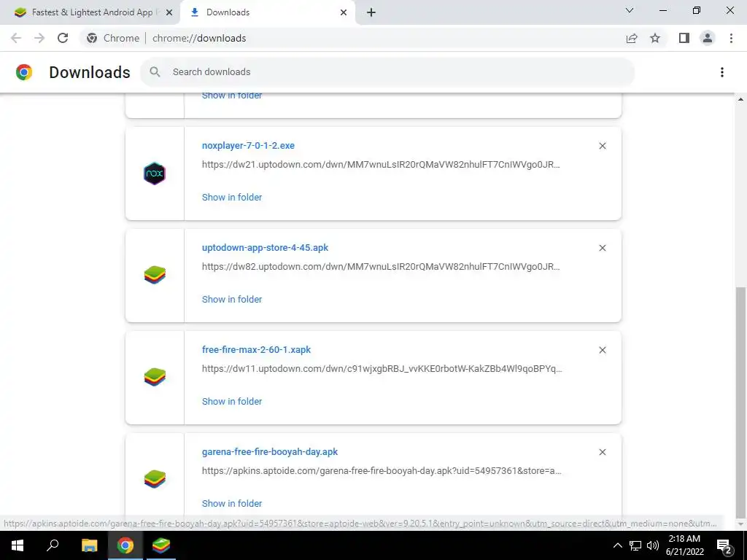This screenshot has height=560, width=747.
Task: Toggle the Chrome side panel icon
Action: point(684,38)
